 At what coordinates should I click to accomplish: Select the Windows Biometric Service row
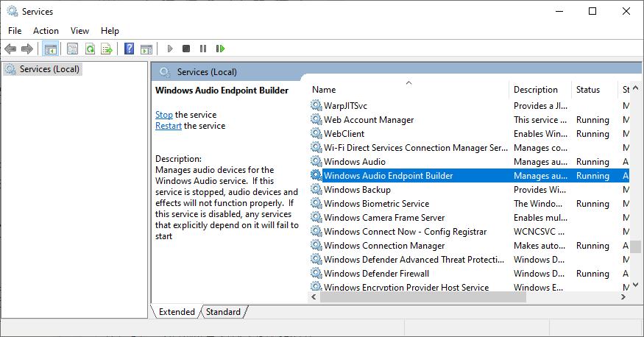click(x=470, y=203)
